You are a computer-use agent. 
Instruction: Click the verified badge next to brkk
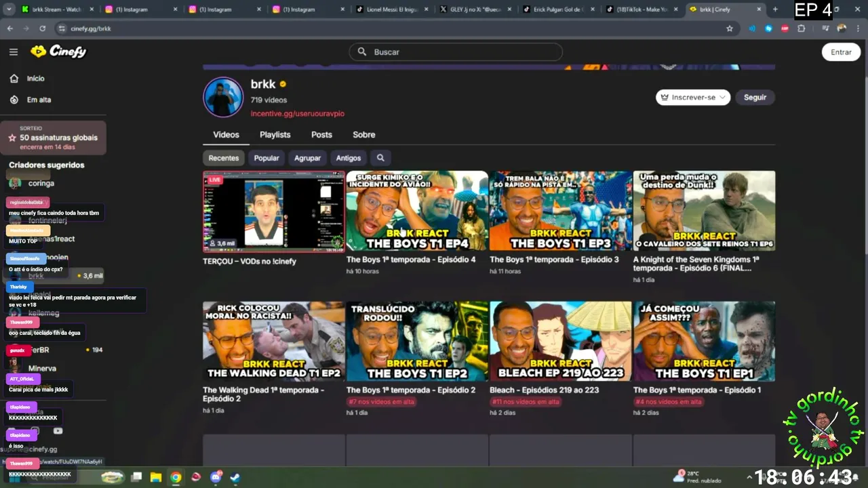coord(283,85)
